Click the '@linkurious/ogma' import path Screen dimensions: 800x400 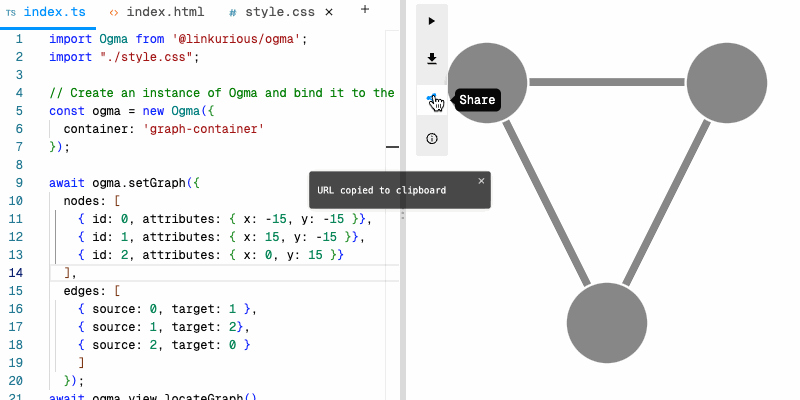point(239,39)
